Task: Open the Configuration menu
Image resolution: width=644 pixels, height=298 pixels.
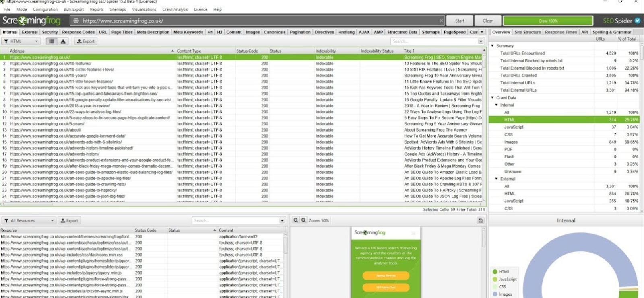Action: (45, 9)
